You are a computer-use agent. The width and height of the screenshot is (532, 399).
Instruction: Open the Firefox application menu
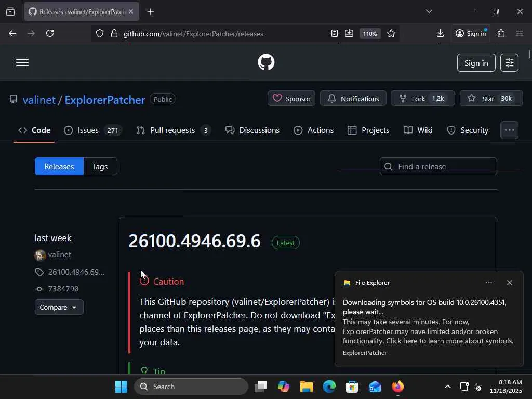pos(520,34)
